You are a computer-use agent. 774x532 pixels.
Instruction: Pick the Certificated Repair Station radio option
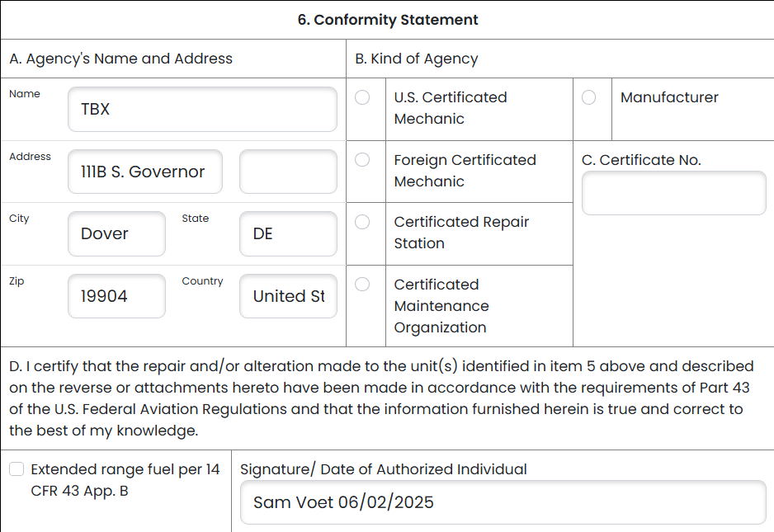[x=362, y=222]
